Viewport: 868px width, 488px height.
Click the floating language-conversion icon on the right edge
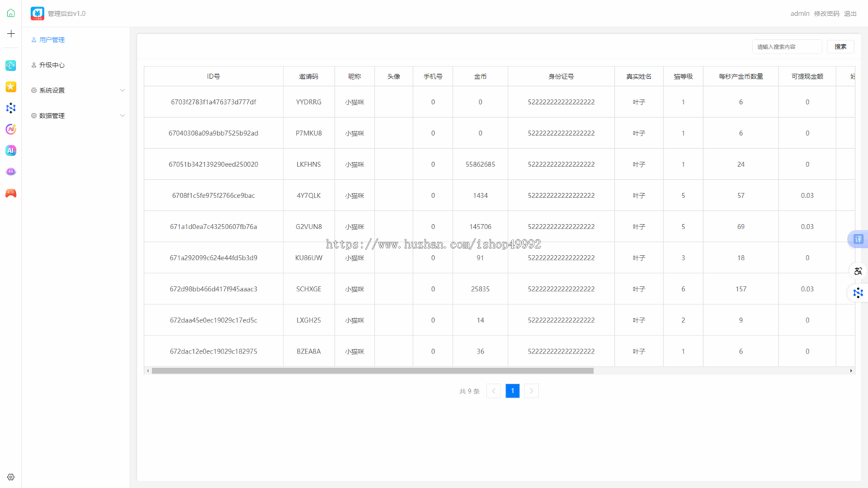click(859, 271)
